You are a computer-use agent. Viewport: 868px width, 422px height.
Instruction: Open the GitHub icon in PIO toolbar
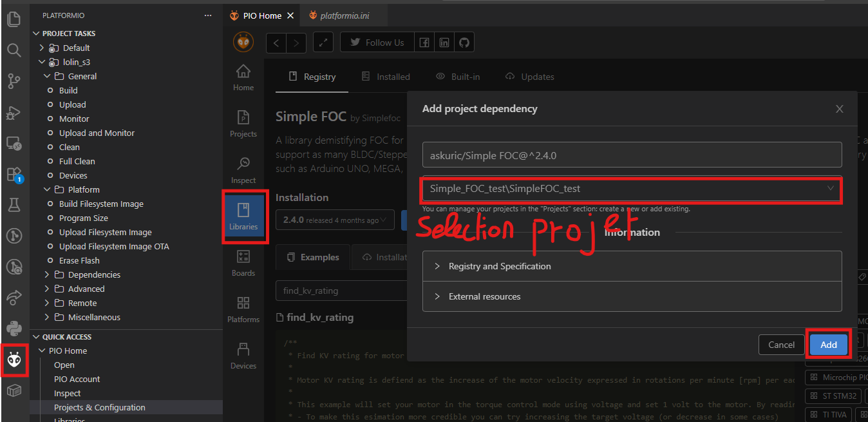[x=464, y=43]
